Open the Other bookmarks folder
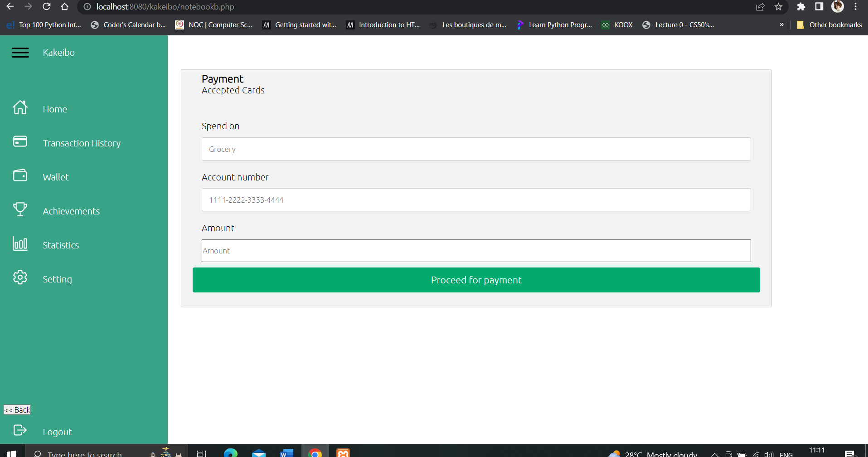The width and height of the screenshot is (868, 457). tap(828, 25)
